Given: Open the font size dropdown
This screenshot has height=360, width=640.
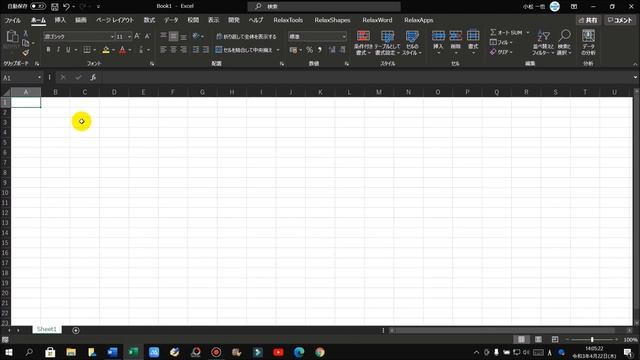Looking at the screenshot, I should coord(129,37).
